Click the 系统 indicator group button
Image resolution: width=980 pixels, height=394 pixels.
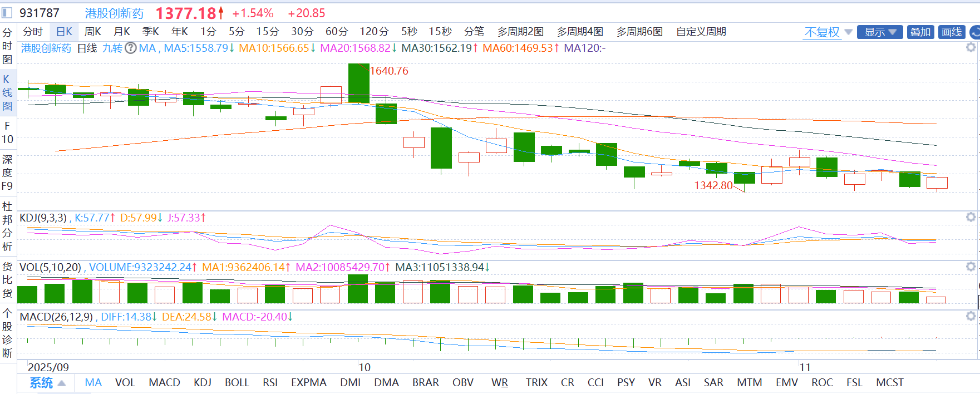pyautogui.click(x=41, y=383)
